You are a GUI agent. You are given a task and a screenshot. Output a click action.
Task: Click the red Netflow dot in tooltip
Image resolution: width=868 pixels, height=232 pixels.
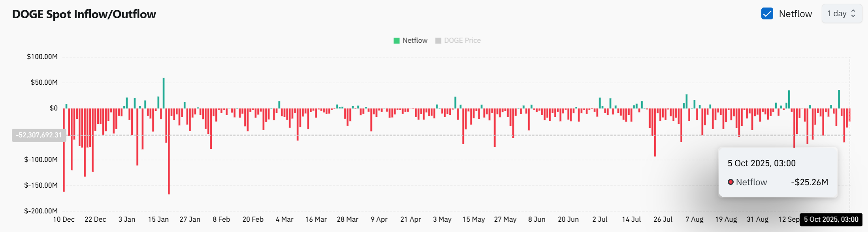tap(731, 182)
